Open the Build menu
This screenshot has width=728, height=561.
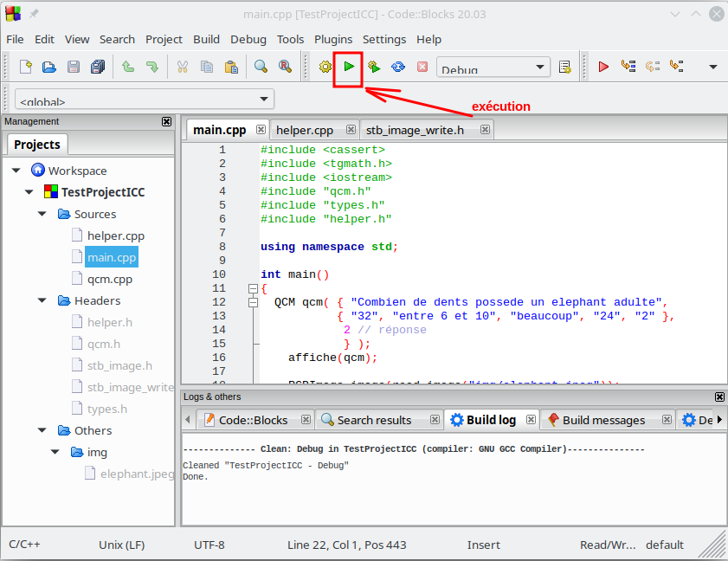pos(207,40)
